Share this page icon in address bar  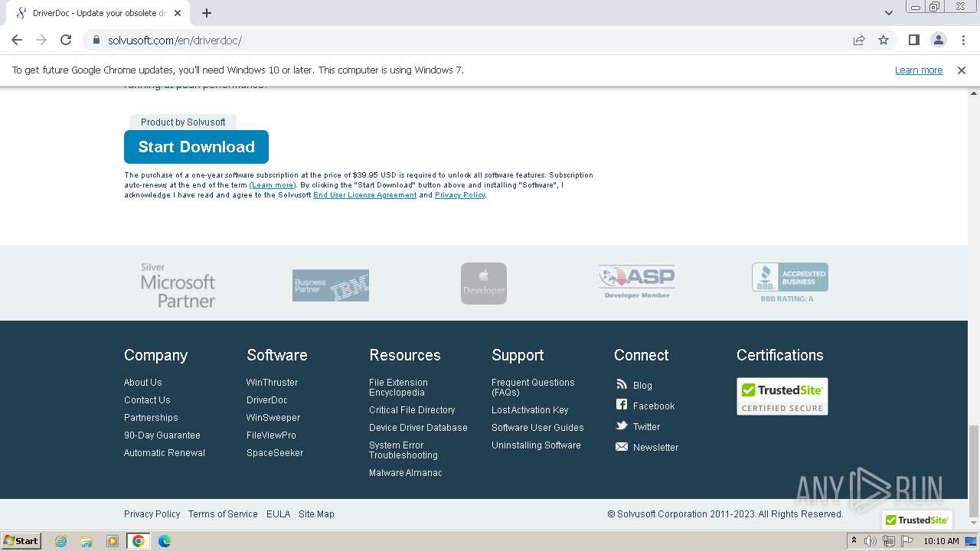tap(859, 40)
